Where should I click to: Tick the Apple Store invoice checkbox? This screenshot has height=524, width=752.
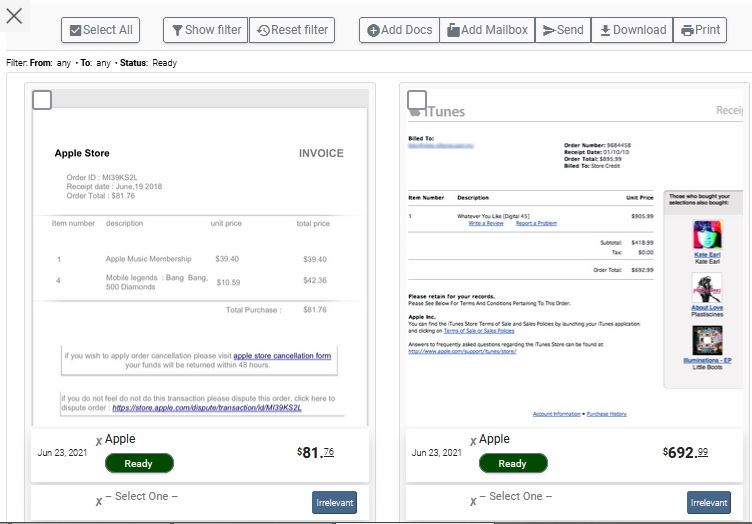(x=42, y=100)
